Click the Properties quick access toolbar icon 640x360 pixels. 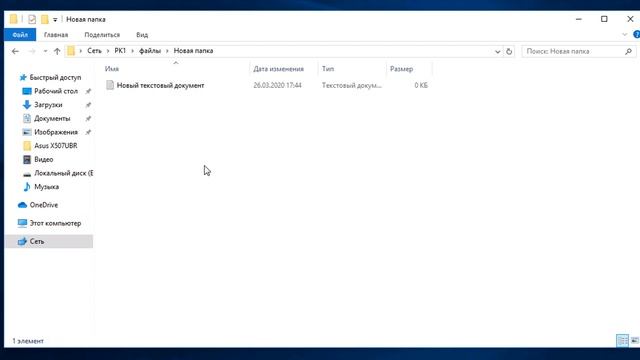[32, 19]
